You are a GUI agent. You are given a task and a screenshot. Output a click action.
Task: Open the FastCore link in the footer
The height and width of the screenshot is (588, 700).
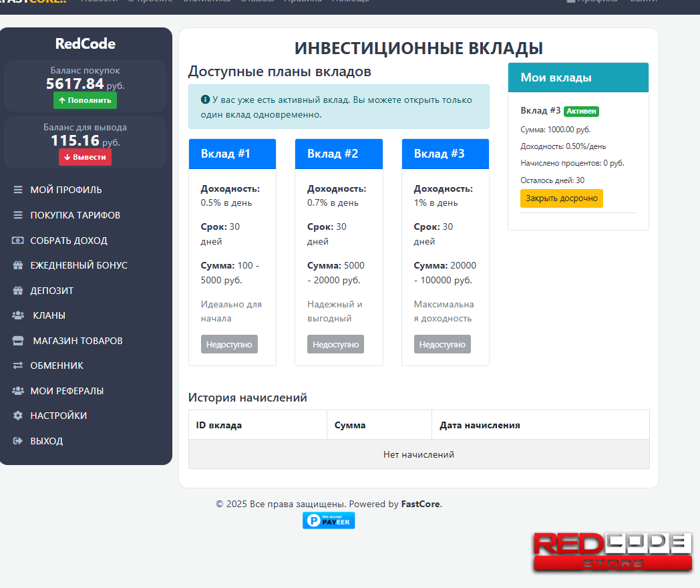coord(421,504)
